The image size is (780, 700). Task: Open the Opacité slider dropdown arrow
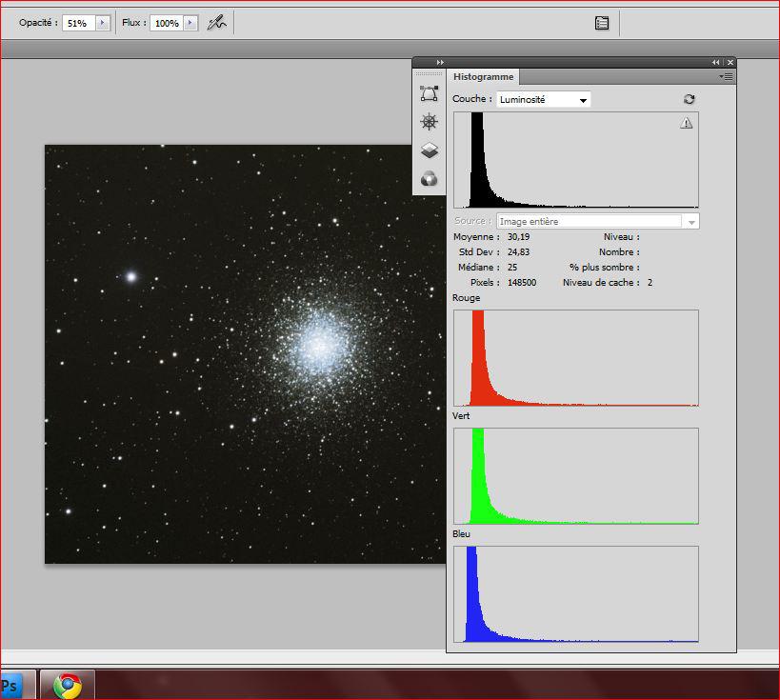[103, 23]
